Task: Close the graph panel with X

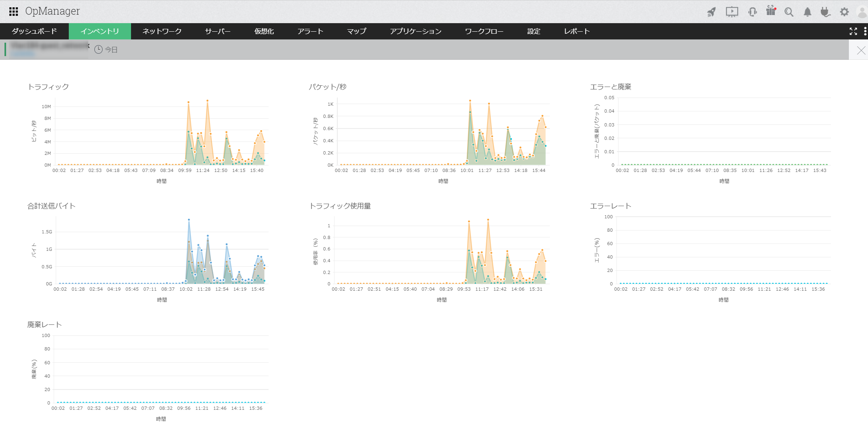Action: pyautogui.click(x=861, y=50)
